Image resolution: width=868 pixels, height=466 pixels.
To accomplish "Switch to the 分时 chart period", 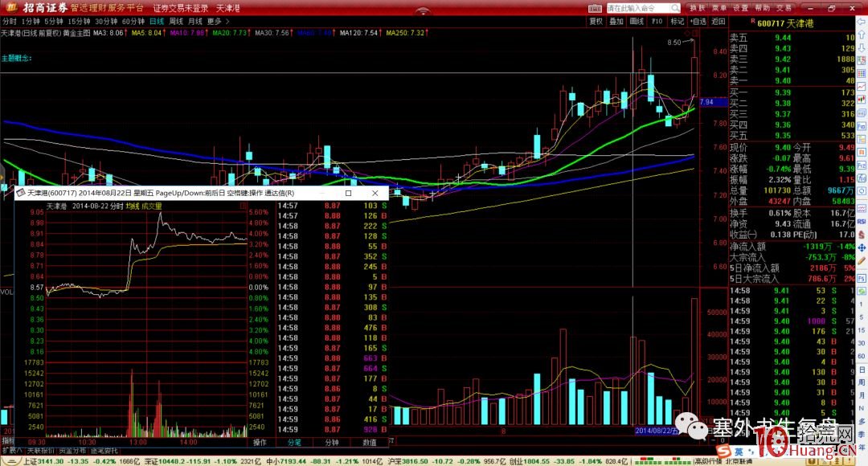I will [10, 22].
